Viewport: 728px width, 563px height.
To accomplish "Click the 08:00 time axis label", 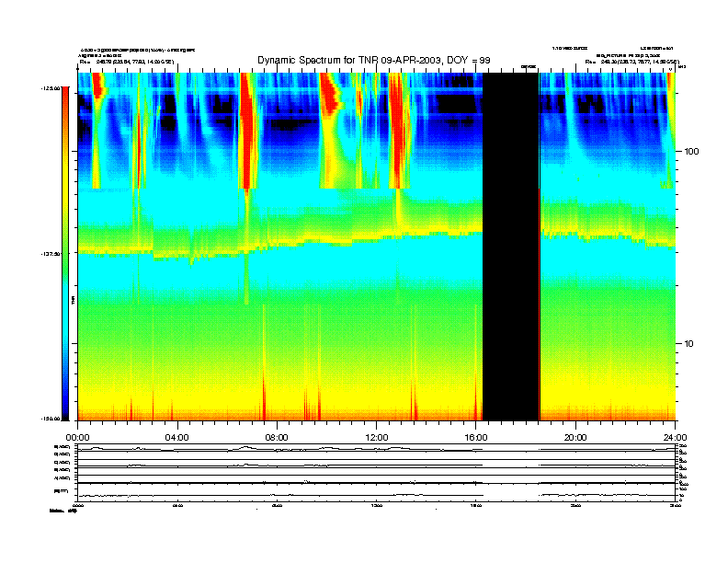I will pos(277,438).
